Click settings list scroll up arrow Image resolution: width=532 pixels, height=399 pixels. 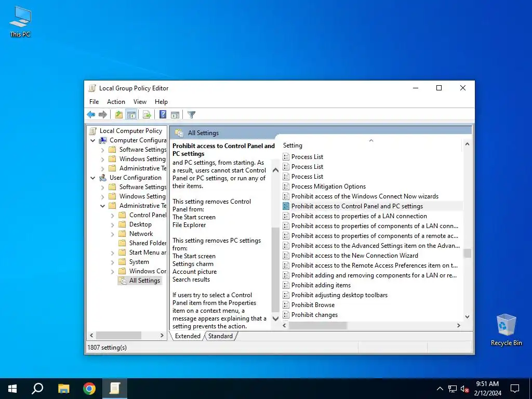coord(467,144)
